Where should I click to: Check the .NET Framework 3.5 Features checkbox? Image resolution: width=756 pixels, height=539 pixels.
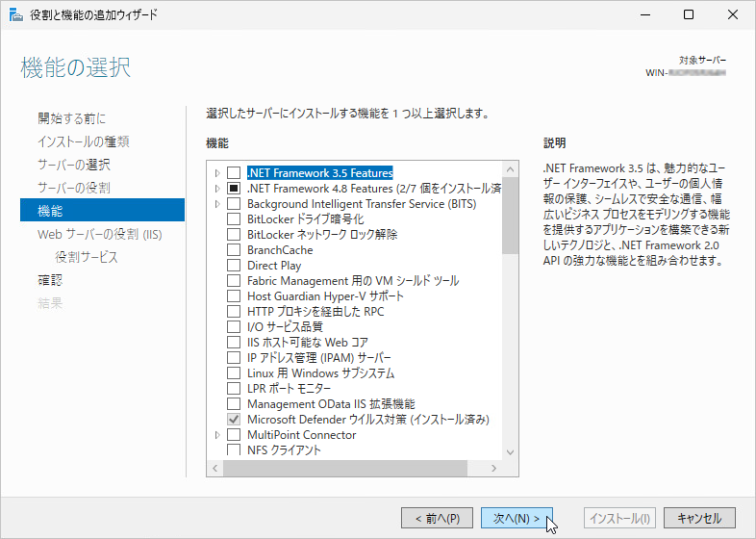(x=234, y=172)
